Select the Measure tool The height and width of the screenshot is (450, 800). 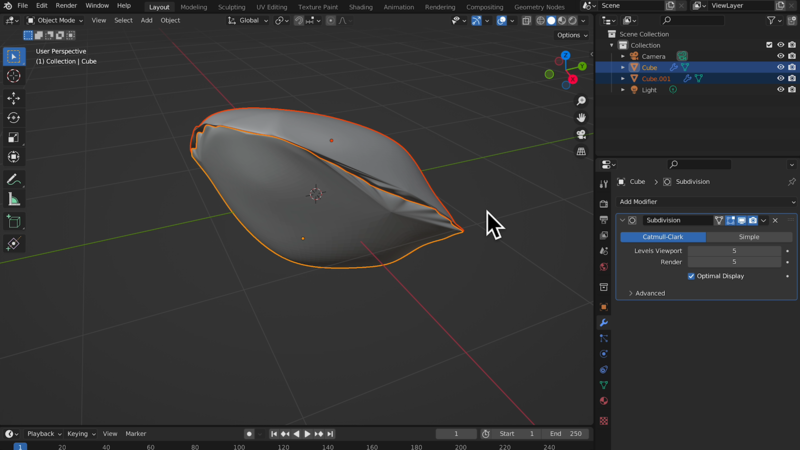coord(14,200)
